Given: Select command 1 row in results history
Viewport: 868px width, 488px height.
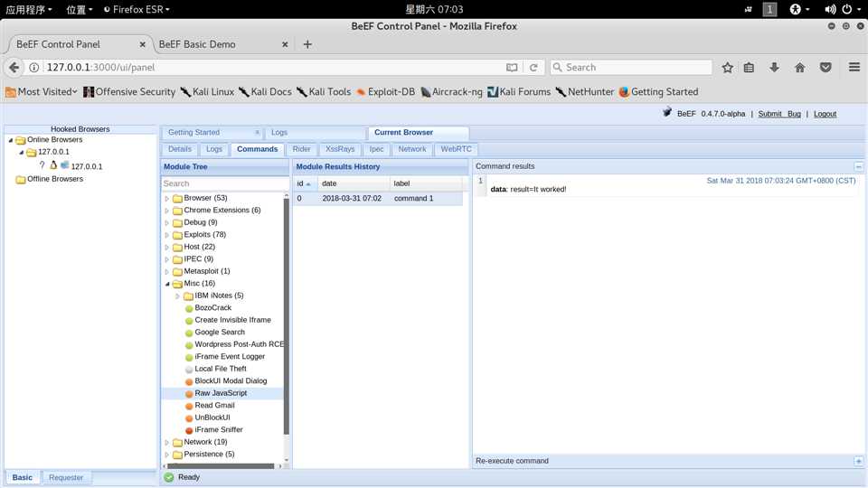Looking at the screenshot, I should [378, 199].
